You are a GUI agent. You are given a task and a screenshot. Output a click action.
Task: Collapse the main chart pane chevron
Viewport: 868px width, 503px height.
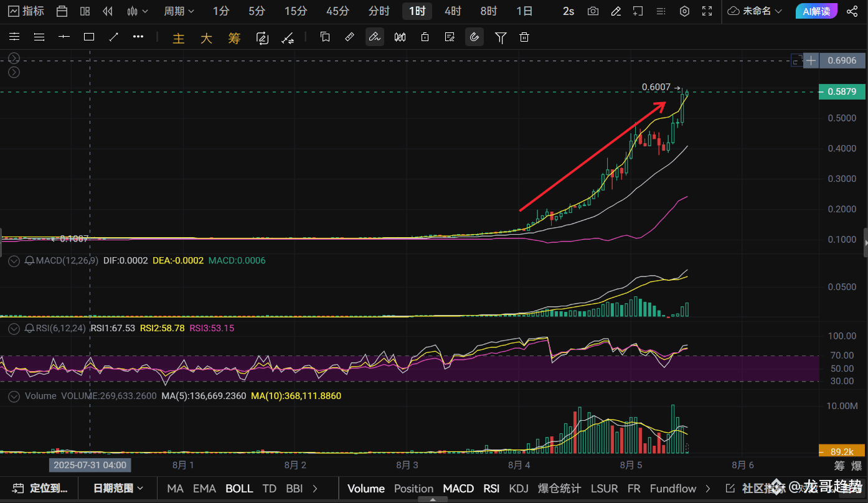14,59
